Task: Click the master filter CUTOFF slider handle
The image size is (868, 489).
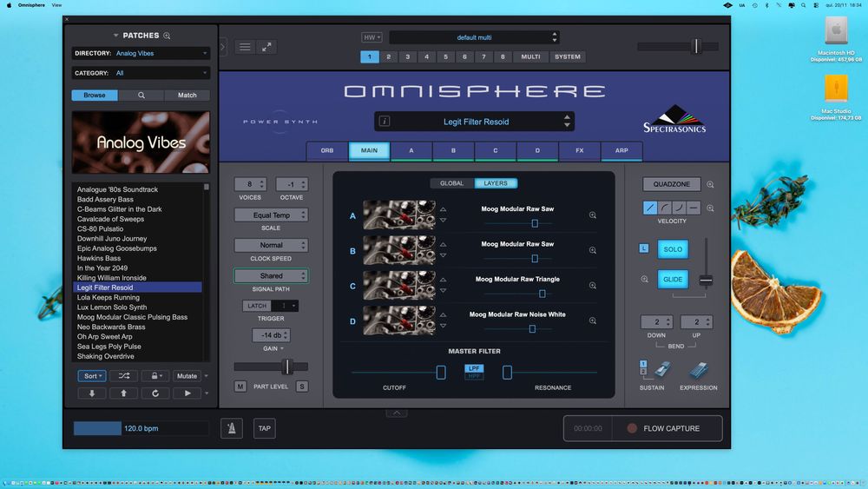Action: (x=441, y=372)
